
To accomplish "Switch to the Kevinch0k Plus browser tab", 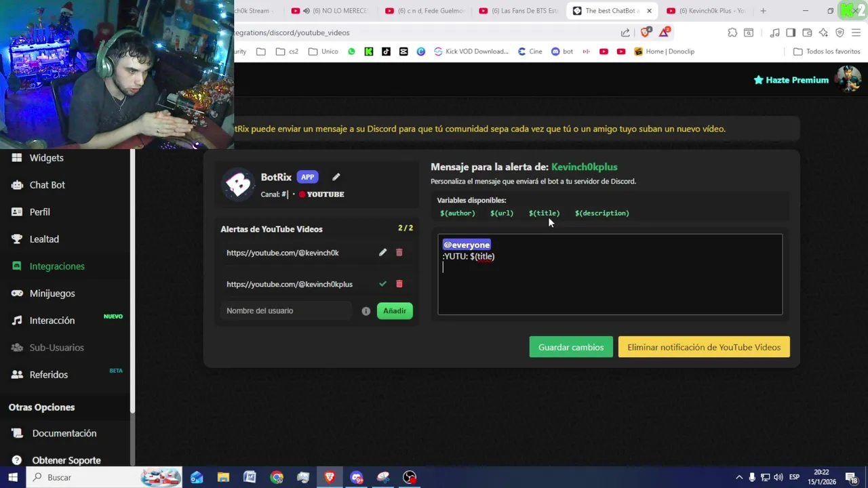I will click(706, 11).
